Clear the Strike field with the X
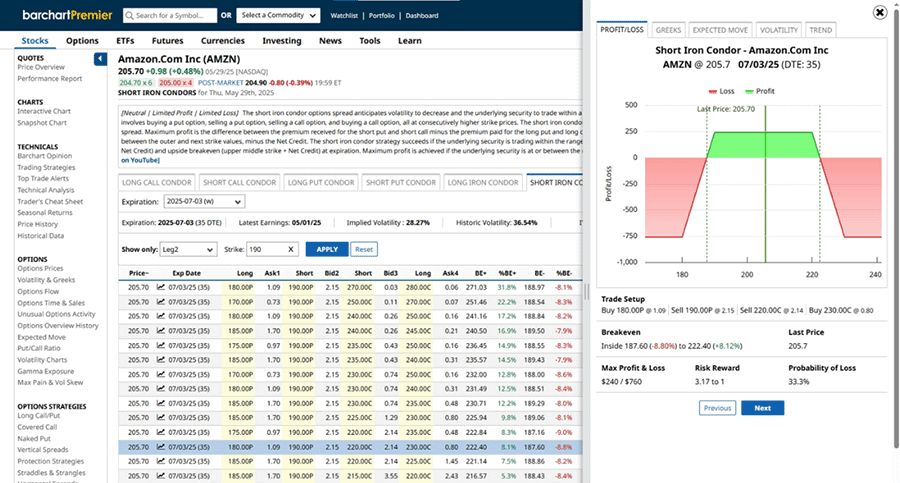Image resolution: width=900 pixels, height=483 pixels. tap(290, 249)
